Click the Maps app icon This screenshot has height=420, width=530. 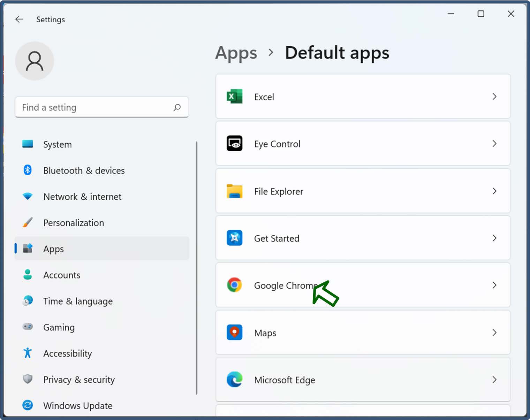(234, 332)
